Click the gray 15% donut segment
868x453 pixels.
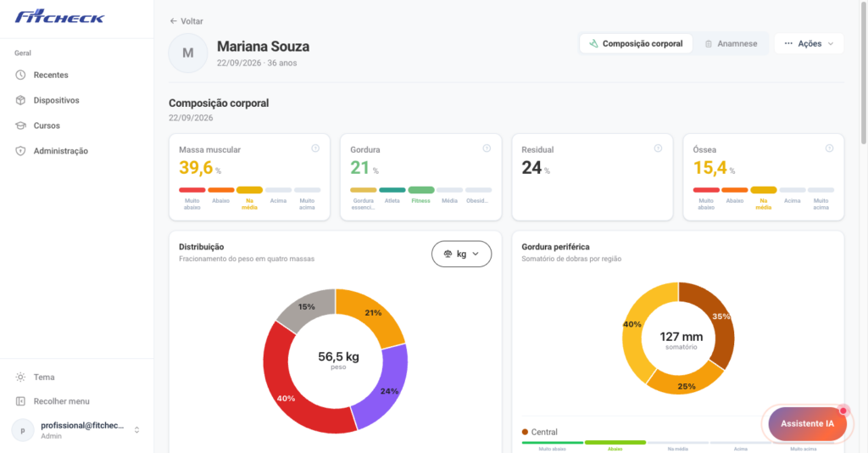(305, 307)
